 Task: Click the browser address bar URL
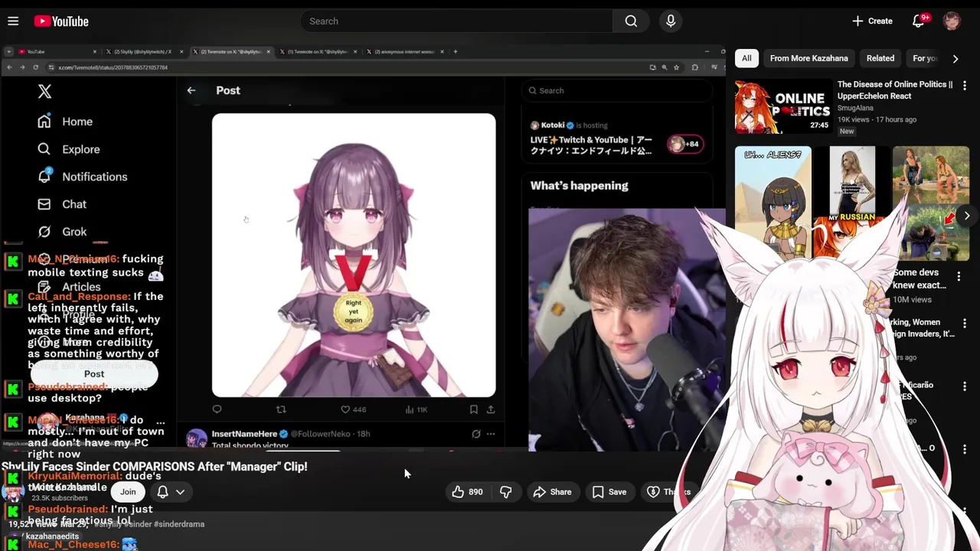click(x=113, y=67)
